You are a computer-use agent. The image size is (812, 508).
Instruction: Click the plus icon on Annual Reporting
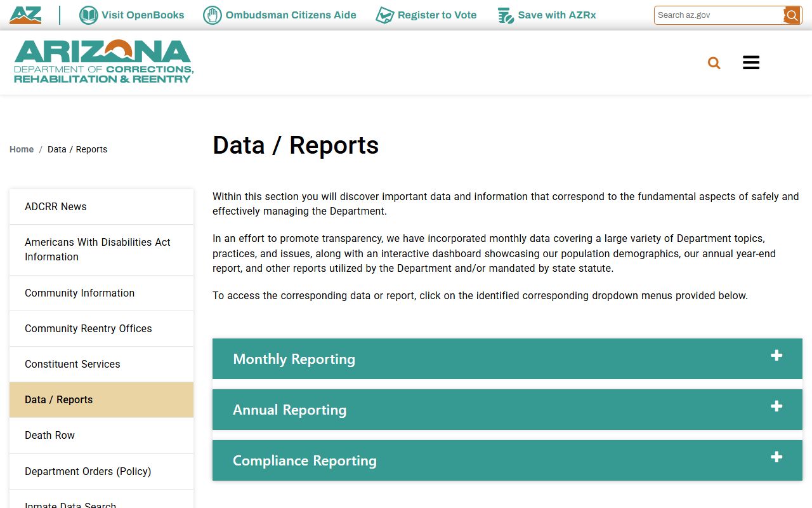tap(776, 406)
